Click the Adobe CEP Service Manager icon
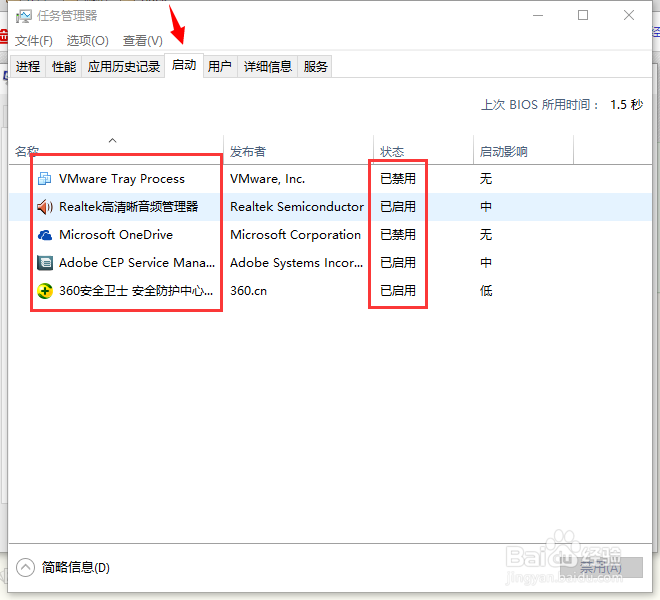The height and width of the screenshot is (600, 660). pyautogui.click(x=45, y=263)
